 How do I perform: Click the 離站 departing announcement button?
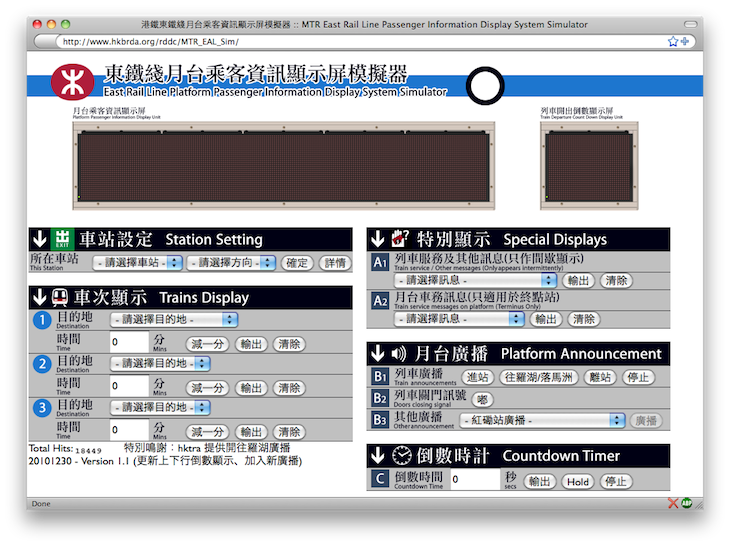coord(600,377)
